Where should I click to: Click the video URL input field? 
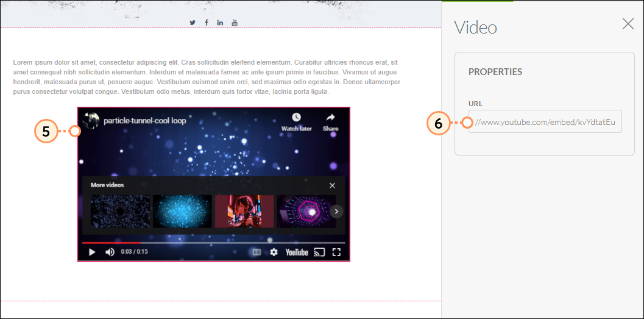click(x=545, y=121)
